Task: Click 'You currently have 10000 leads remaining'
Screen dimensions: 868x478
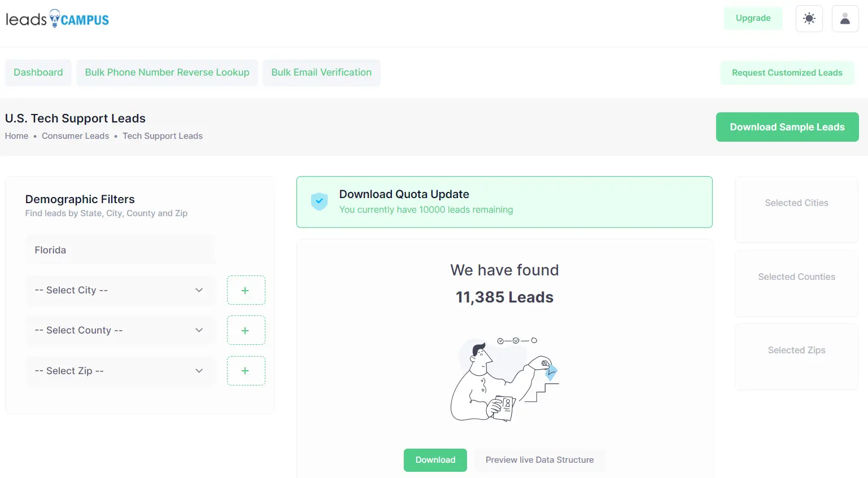Action: pyautogui.click(x=426, y=210)
